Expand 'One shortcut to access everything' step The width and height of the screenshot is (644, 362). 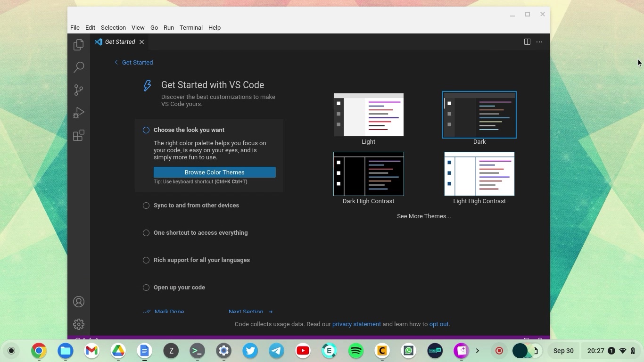pyautogui.click(x=200, y=233)
